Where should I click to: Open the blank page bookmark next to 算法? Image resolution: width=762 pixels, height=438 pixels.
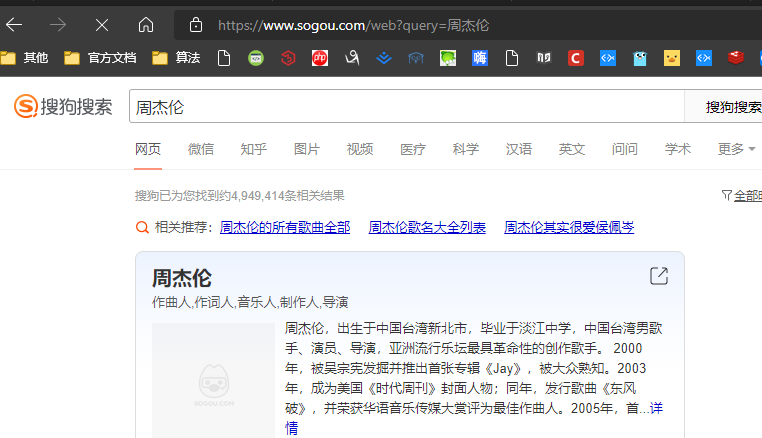pyautogui.click(x=224, y=58)
